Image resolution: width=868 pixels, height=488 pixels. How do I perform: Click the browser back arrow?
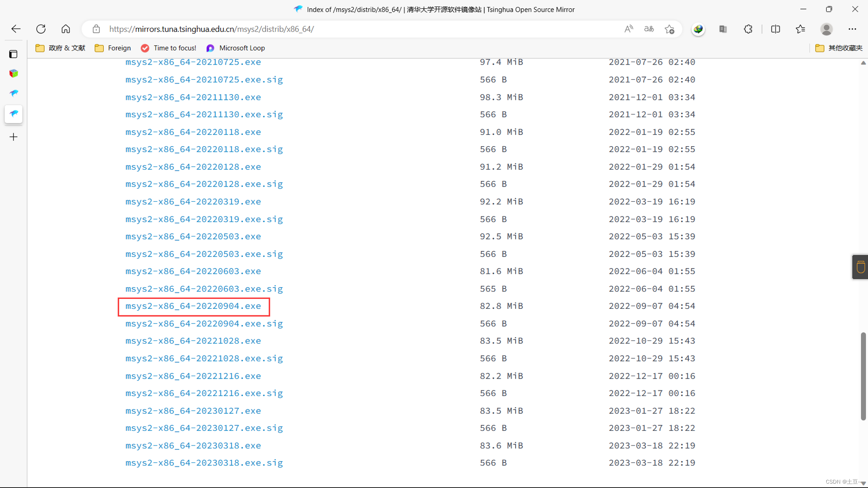pyautogui.click(x=16, y=29)
